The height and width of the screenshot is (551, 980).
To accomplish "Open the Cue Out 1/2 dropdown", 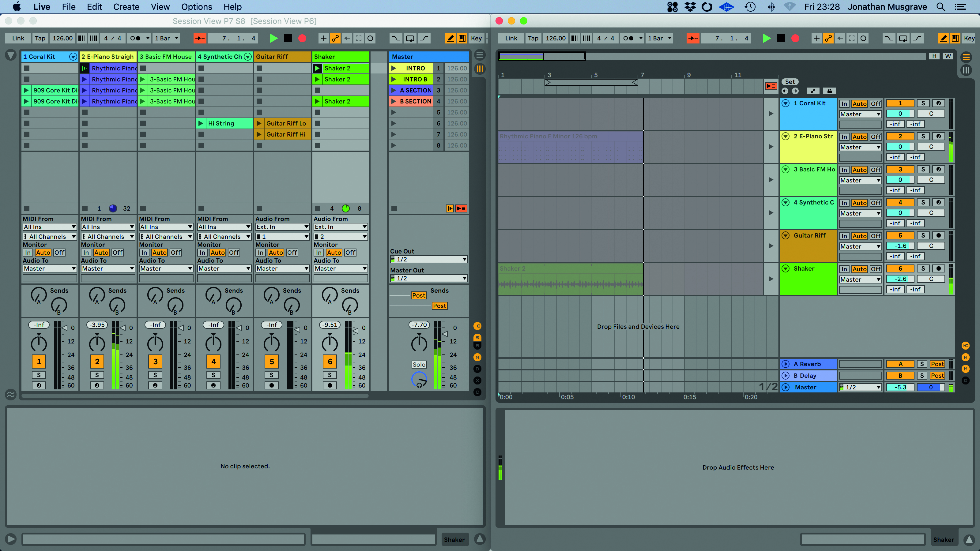I will pos(429,259).
